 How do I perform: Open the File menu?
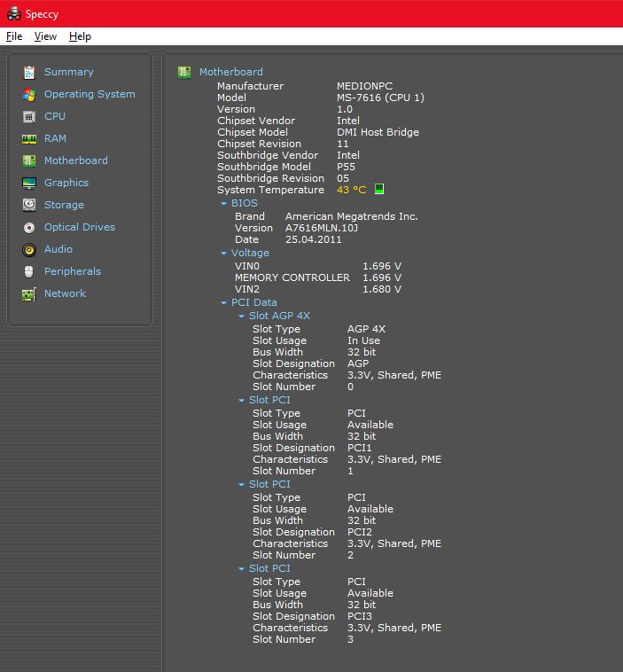[14, 36]
